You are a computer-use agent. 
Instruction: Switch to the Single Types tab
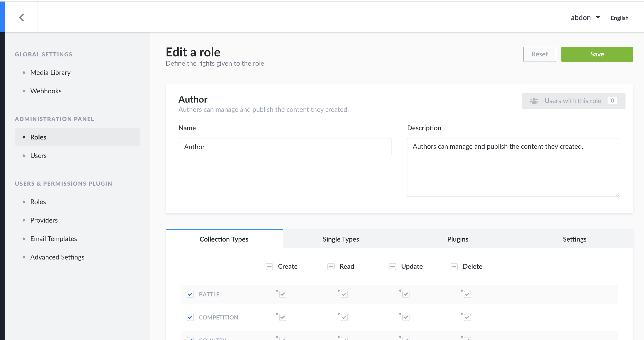[x=341, y=239]
